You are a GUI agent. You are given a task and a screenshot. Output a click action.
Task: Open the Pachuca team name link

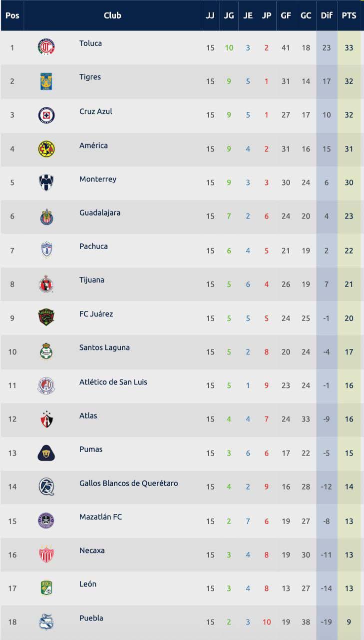click(x=93, y=246)
